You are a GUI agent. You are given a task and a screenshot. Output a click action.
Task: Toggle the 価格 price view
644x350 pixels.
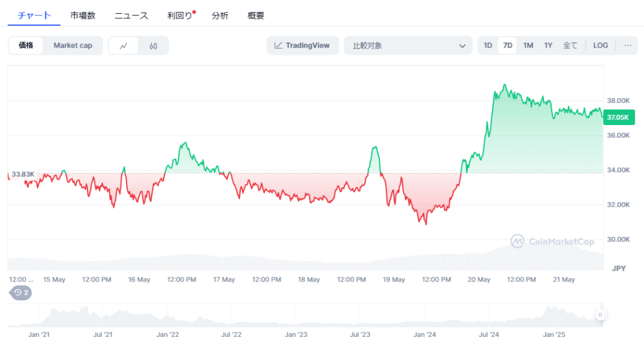[x=26, y=45]
